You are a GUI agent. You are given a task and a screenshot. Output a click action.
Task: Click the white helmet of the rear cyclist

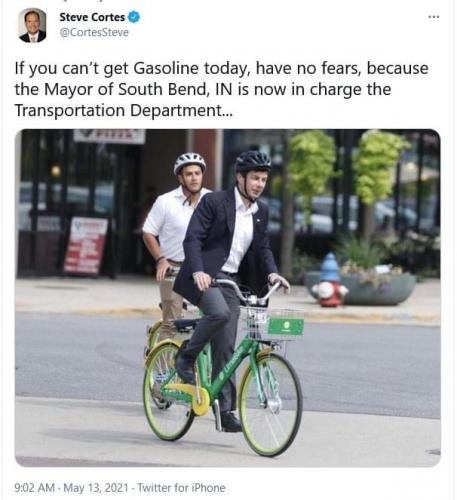point(189,162)
